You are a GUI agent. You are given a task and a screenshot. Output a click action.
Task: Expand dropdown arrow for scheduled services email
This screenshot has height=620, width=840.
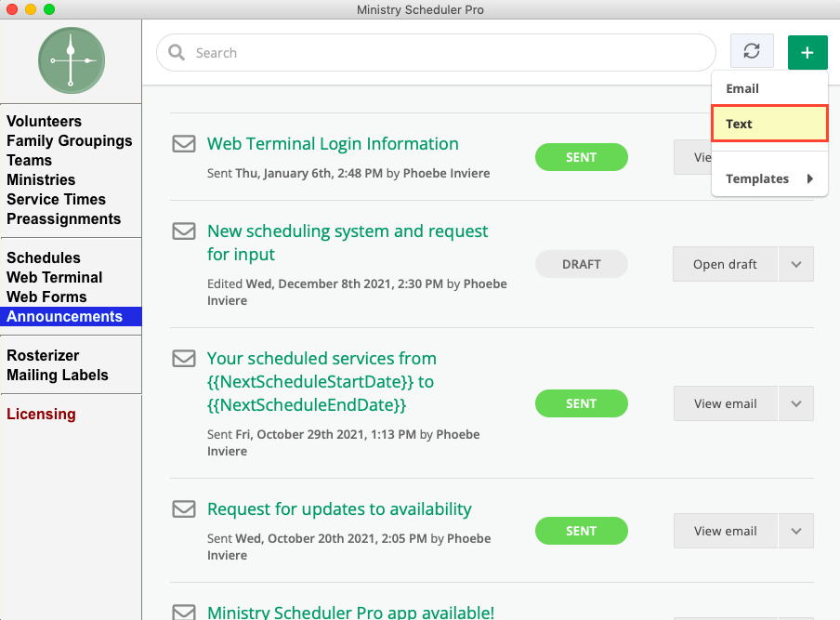(x=796, y=403)
